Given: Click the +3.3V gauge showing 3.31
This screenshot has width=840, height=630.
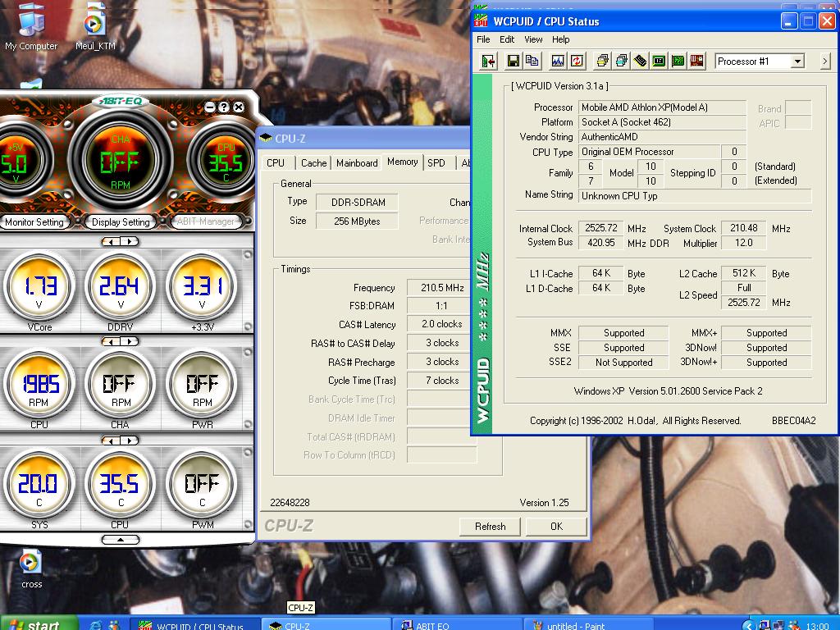Looking at the screenshot, I should (202, 286).
